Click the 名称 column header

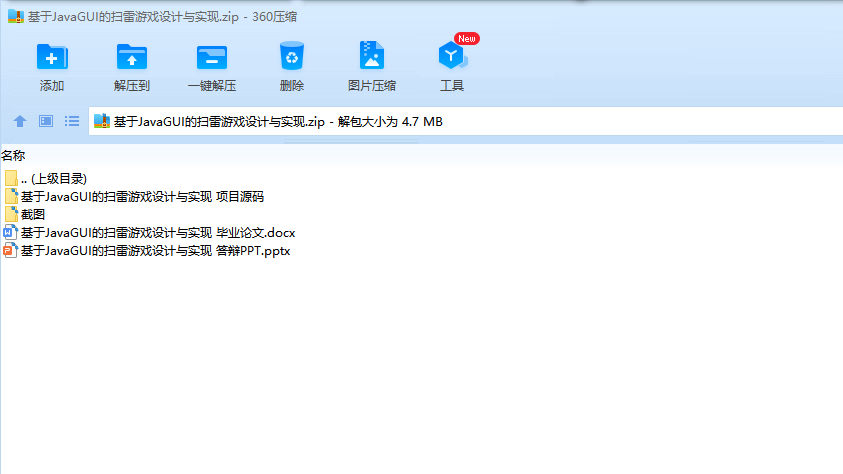click(13, 156)
